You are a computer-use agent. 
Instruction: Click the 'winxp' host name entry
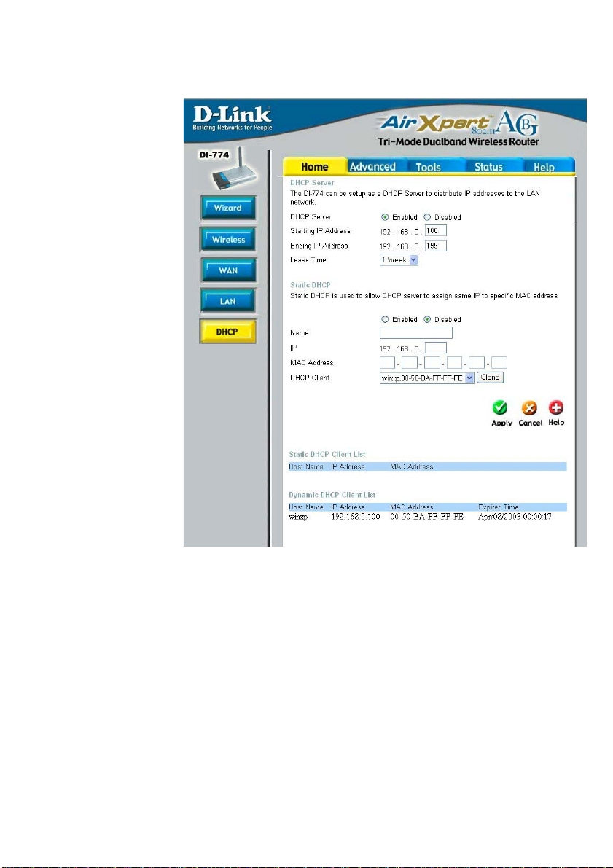[x=298, y=517]
